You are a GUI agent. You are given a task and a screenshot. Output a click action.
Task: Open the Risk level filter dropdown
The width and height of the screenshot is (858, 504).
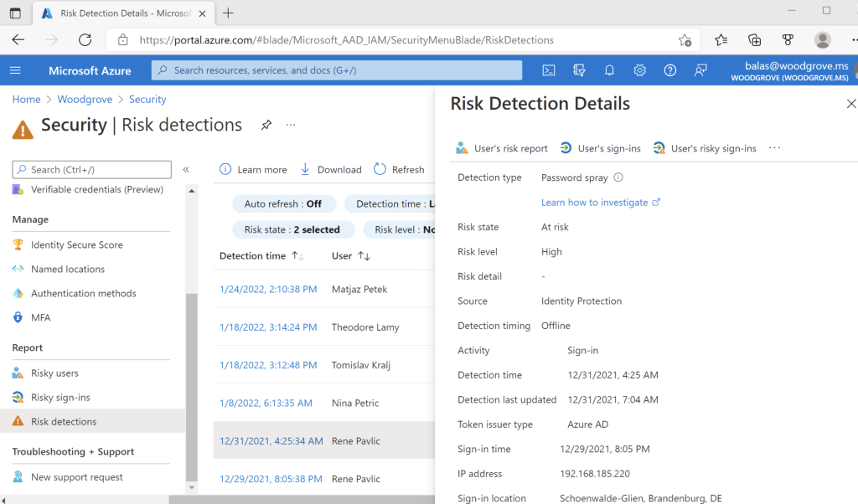pyautogui.click(x=400, y=229)
